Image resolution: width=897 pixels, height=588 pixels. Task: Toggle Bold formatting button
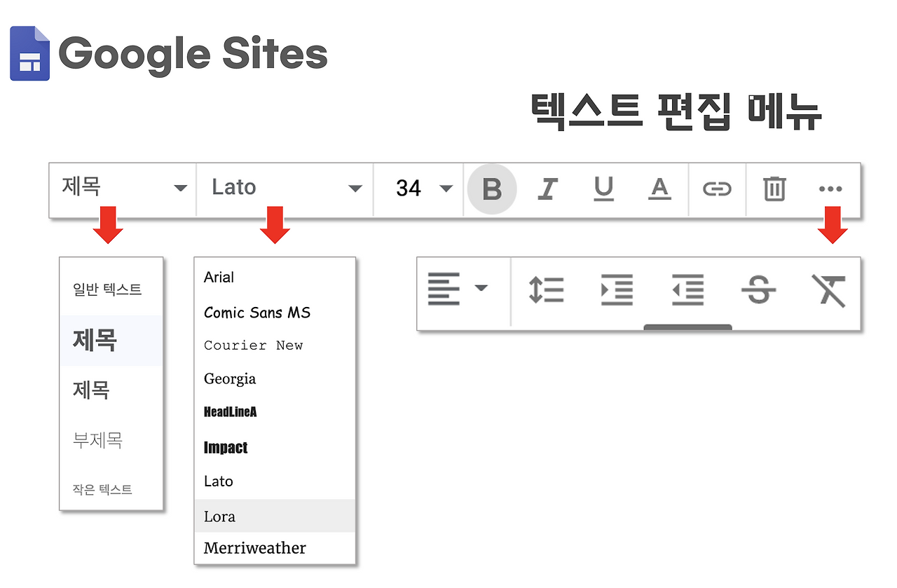[x=492, y=189]
